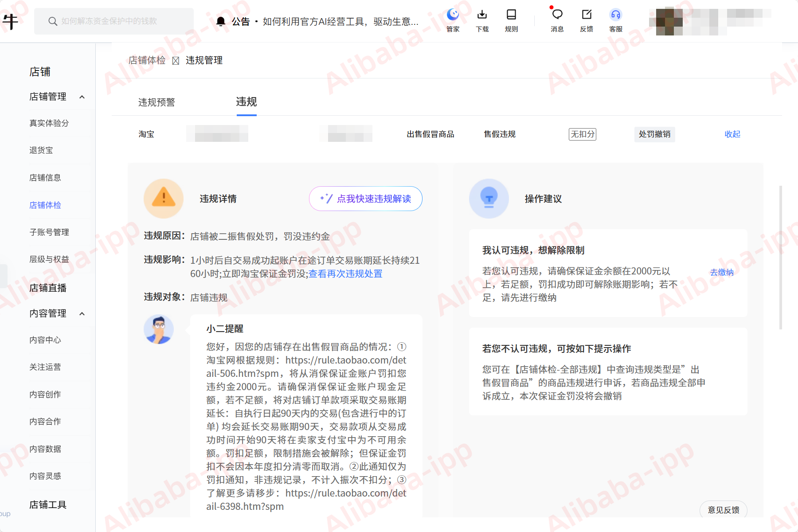Open 内容灵感 in sidebar

[45, 476]
